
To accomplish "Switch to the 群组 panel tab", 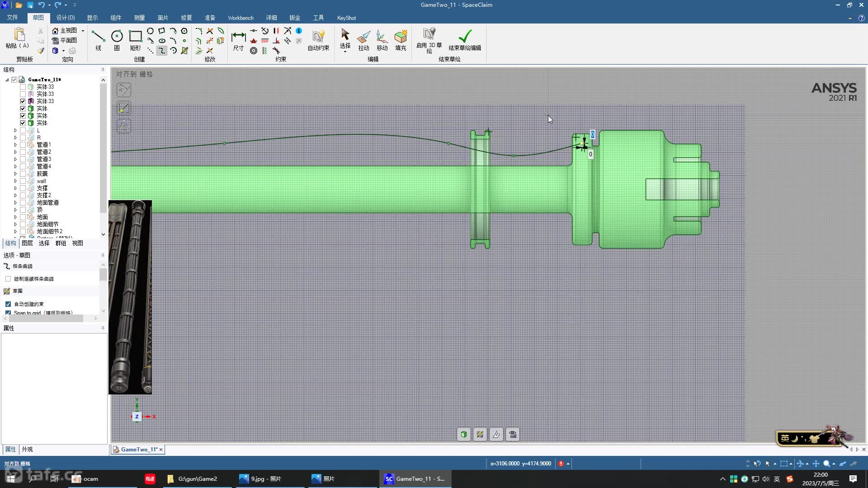I will coord(61,243).
